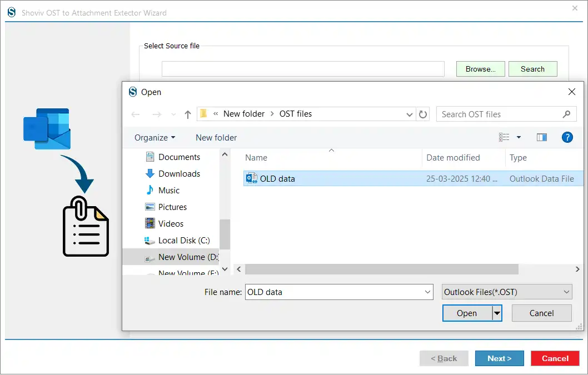Click the folder icon in address bar
Image resolution: width=588 pixels, height=375 pixels.
pyautogui.click(x=203, y=114)
